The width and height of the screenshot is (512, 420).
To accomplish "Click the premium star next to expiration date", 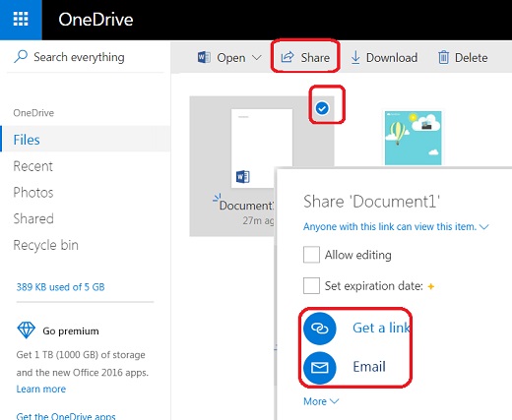I will [431, 286].
